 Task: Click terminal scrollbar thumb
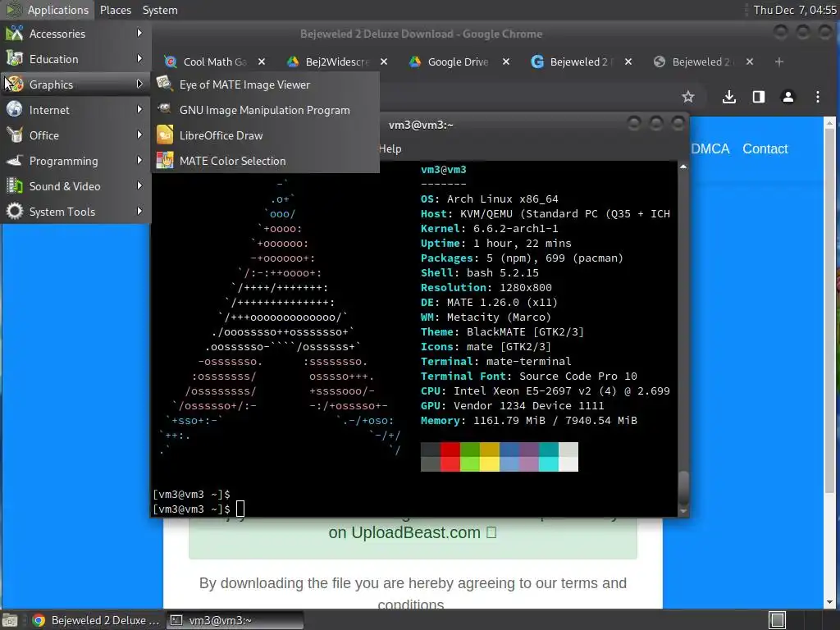point(683,487)
